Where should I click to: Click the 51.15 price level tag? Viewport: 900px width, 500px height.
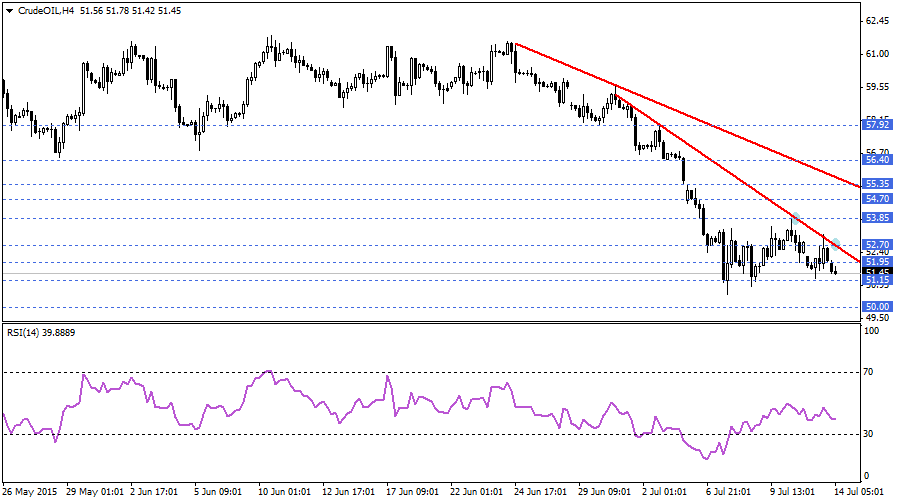point(877,281)
